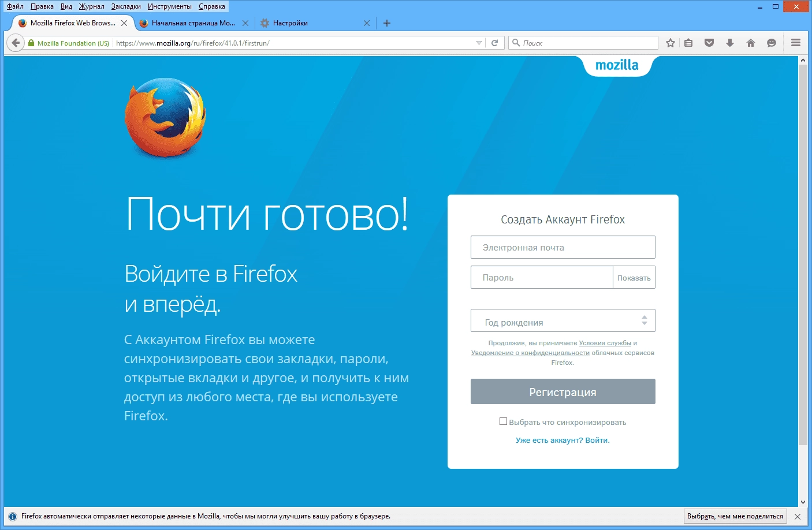Screen dimensions: 812x530
Task: Click the Регистрация button
Action: click(563, 391)
